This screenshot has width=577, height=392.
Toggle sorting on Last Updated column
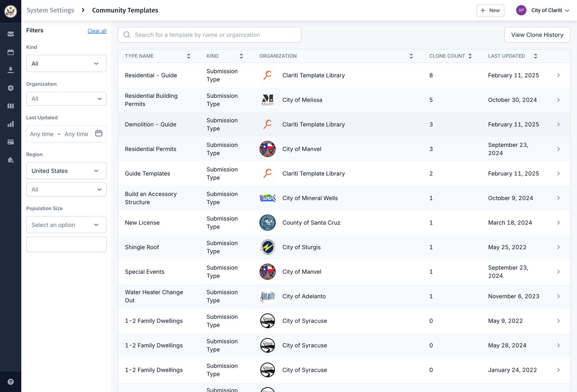(x=536, y=56)
